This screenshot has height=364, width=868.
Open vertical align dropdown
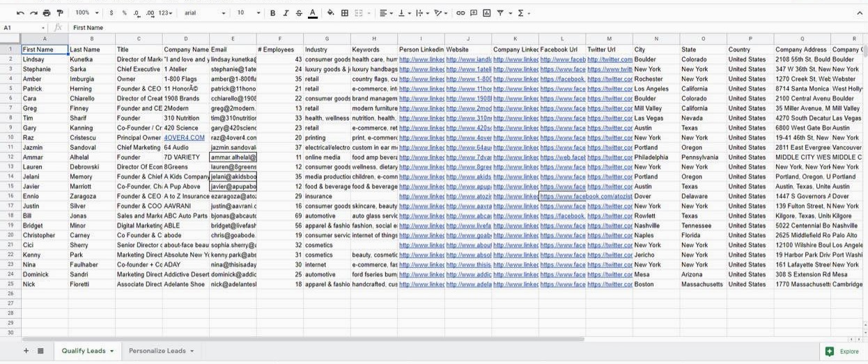pyautogui.click(x=404, y=13)
